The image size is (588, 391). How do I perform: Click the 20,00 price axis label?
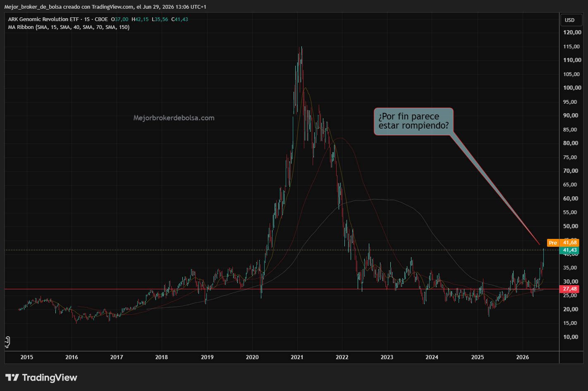pyautogui.click(x=571, y=309)
